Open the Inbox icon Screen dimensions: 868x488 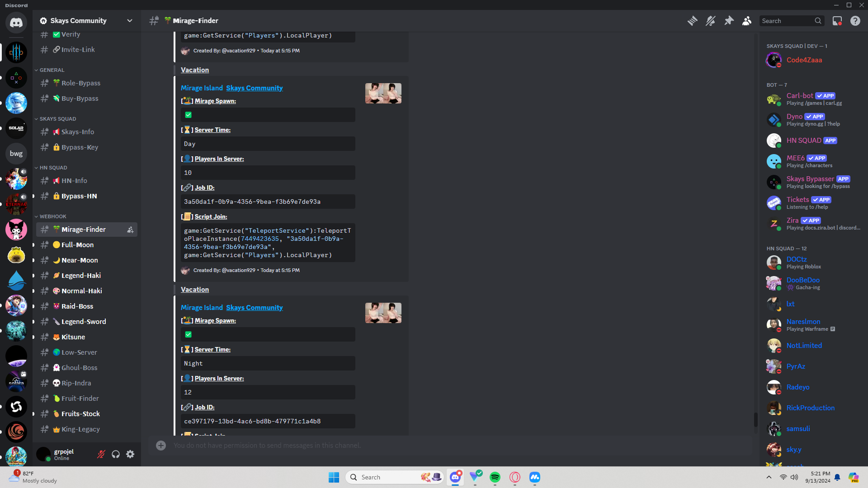[x=837, y=21]
